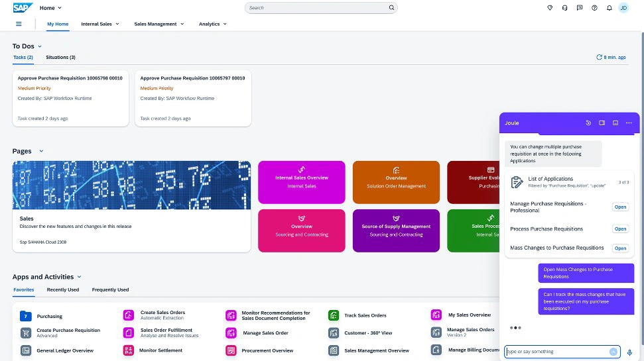This screenshot has height=361, width=644.
Task: Open the diamond icon in the header
Action: coord(550,8)
